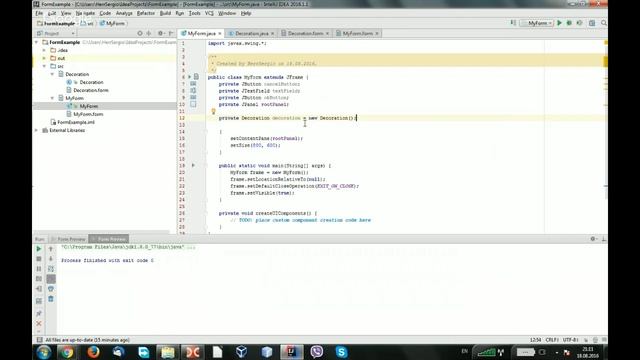The width and height of the screenshot is (640, 360).
Task: Toggle the scroll-to-end button in console
Action: [51, 279]
